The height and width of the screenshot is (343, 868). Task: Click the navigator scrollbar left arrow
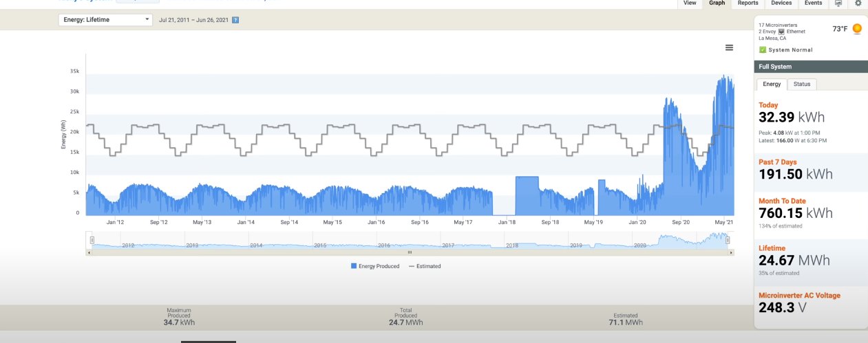89,253
